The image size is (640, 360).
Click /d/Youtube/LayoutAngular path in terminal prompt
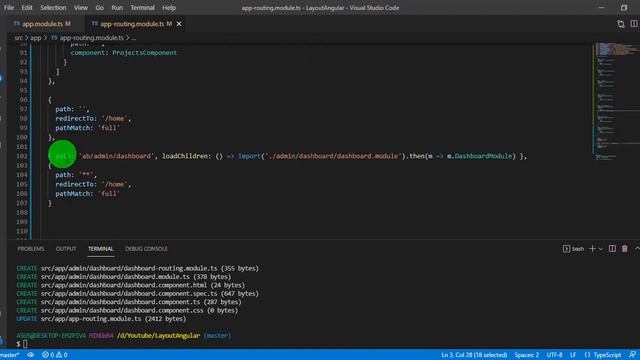pos(158,336)
